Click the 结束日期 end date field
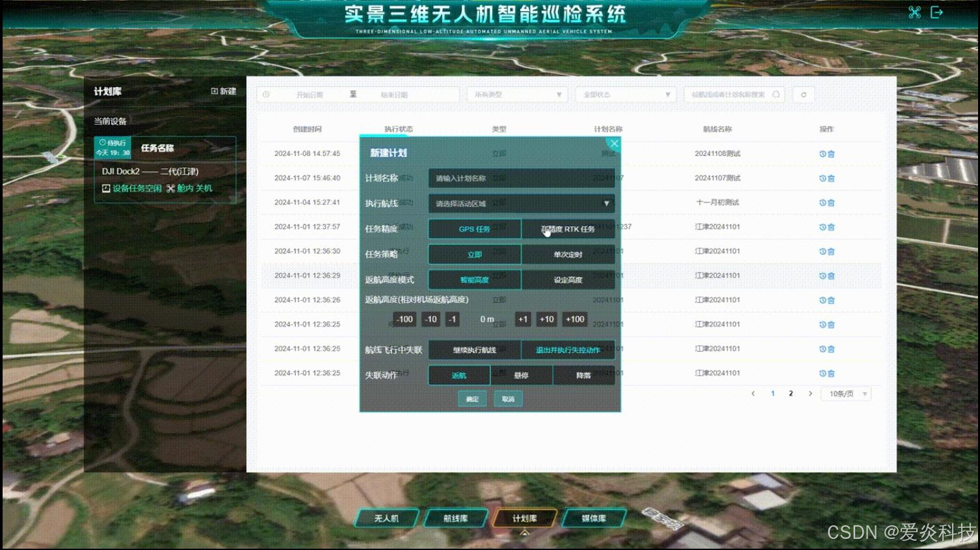The image size is (980, 550). click(394, 95)
